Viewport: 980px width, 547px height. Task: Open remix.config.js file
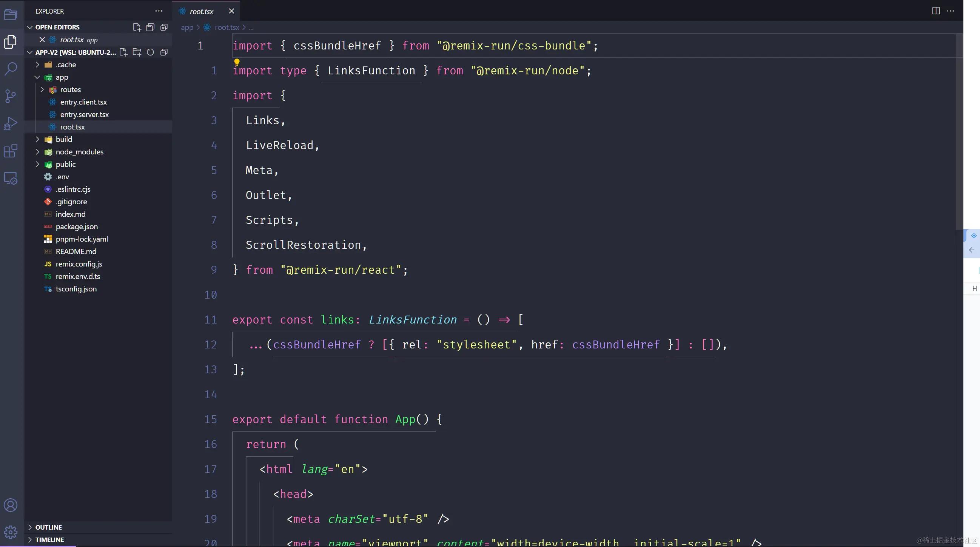(x=98, y=264)
